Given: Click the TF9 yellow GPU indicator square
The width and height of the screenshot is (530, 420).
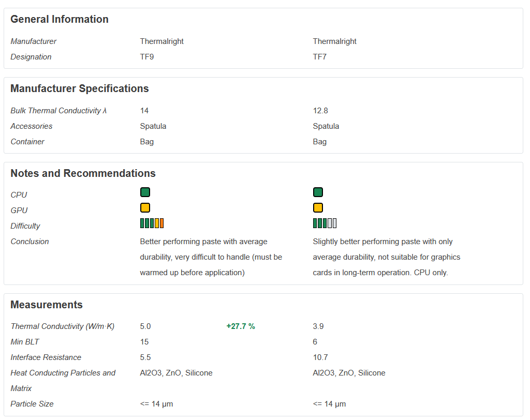Looking at the screenshot, I should [145, 208].
